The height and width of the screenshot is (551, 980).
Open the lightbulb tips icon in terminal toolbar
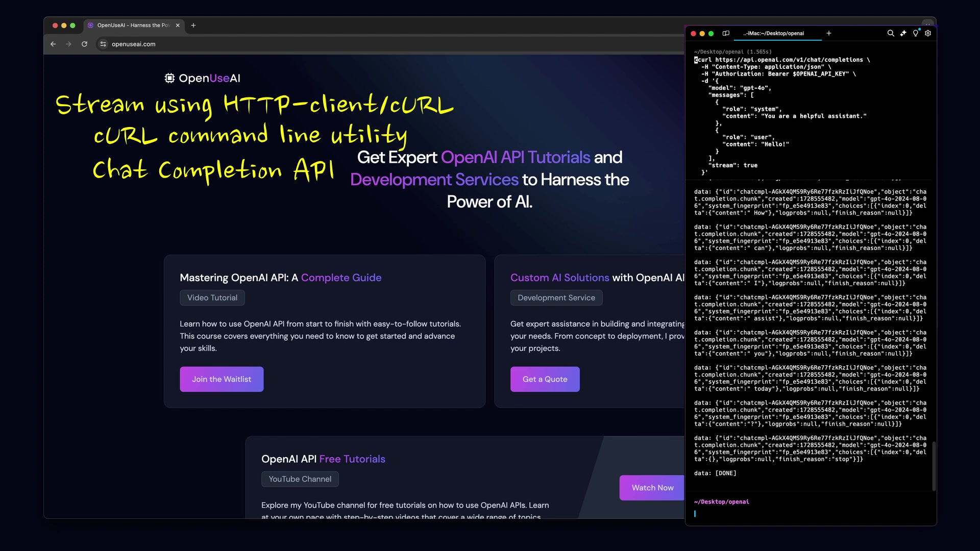click(916, 34)
